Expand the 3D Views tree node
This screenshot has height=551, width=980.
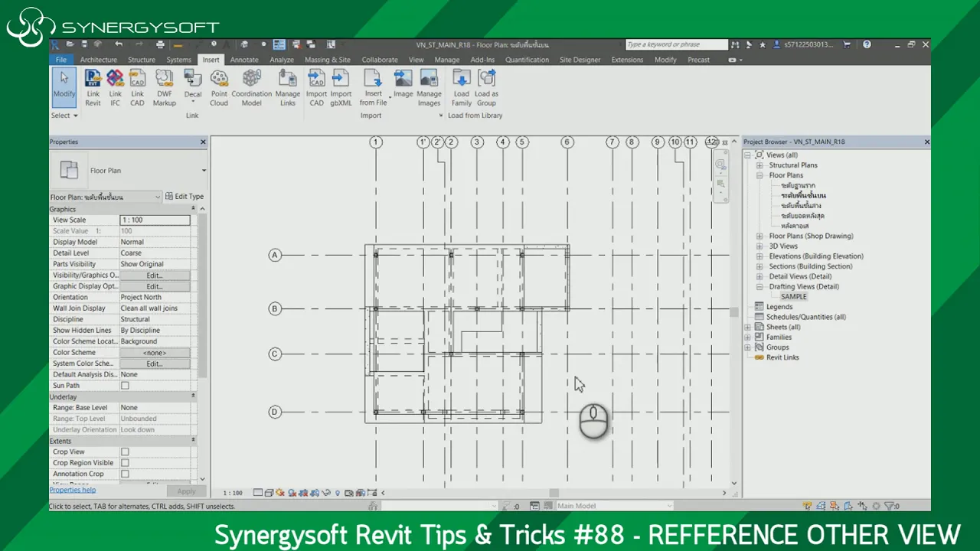click(759, 246)
